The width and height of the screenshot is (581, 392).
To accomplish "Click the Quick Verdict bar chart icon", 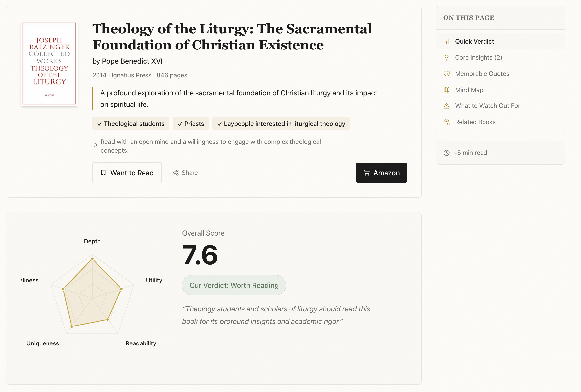I will [446, 42].
